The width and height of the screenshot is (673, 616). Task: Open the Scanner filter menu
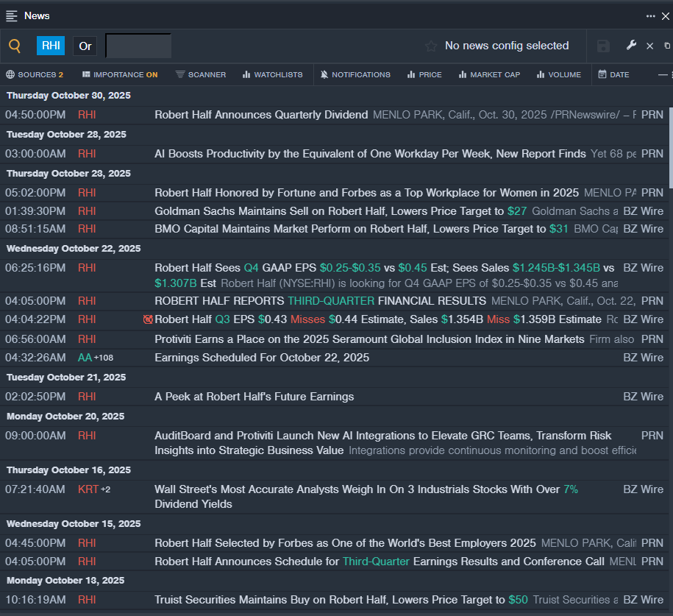pyautogui.click(x=201, y=74)
